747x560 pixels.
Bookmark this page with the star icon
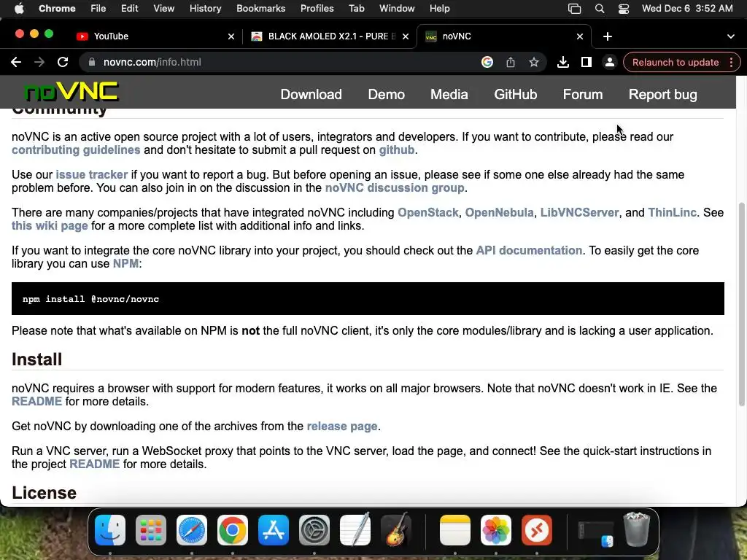click(x=533, y=63)
